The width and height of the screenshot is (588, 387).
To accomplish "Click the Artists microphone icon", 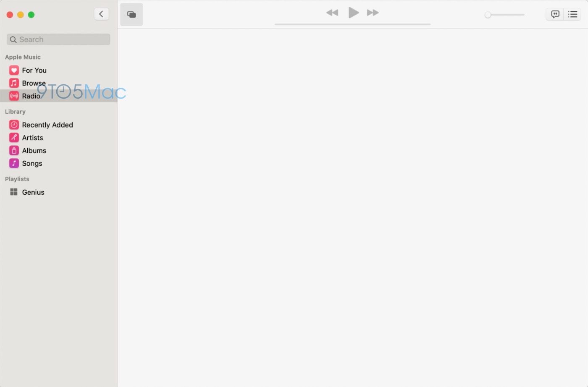I will [14, 138].
